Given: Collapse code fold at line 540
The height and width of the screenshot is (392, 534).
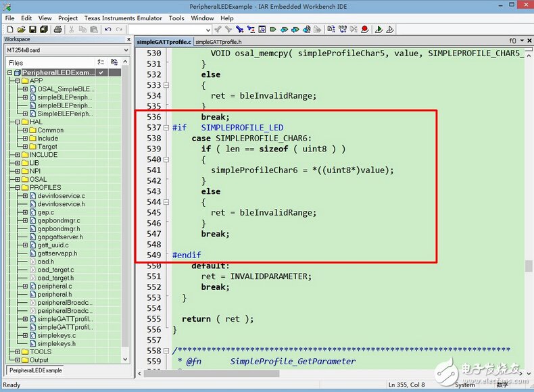Looking at the screenshot, I should click(x=166, y=160).
